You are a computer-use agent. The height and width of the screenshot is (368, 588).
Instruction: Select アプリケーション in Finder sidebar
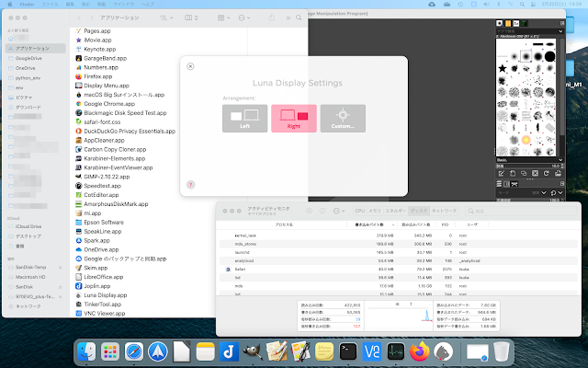(x=36, y=49)
